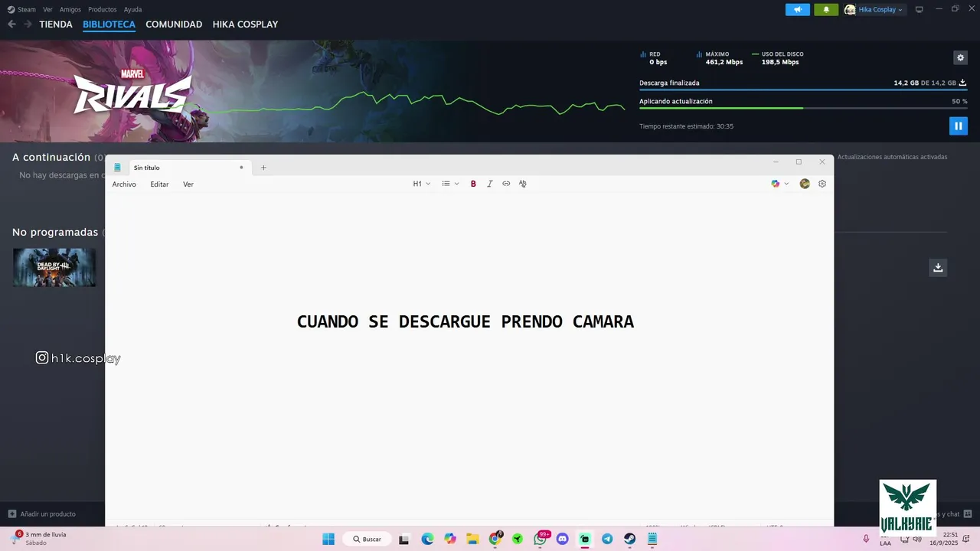This screenshot has height=551, width=980.
Task: Click Steam forward navigation arrow
Action: 28,24
